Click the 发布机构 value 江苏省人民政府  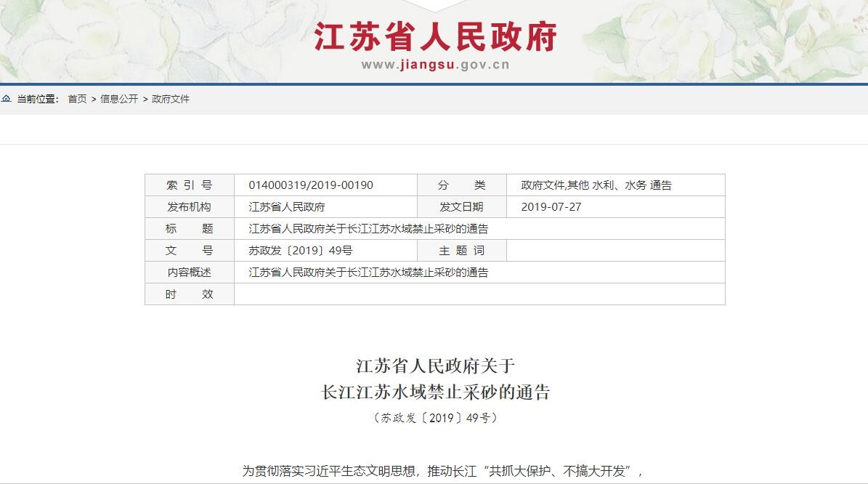point(286,207)
